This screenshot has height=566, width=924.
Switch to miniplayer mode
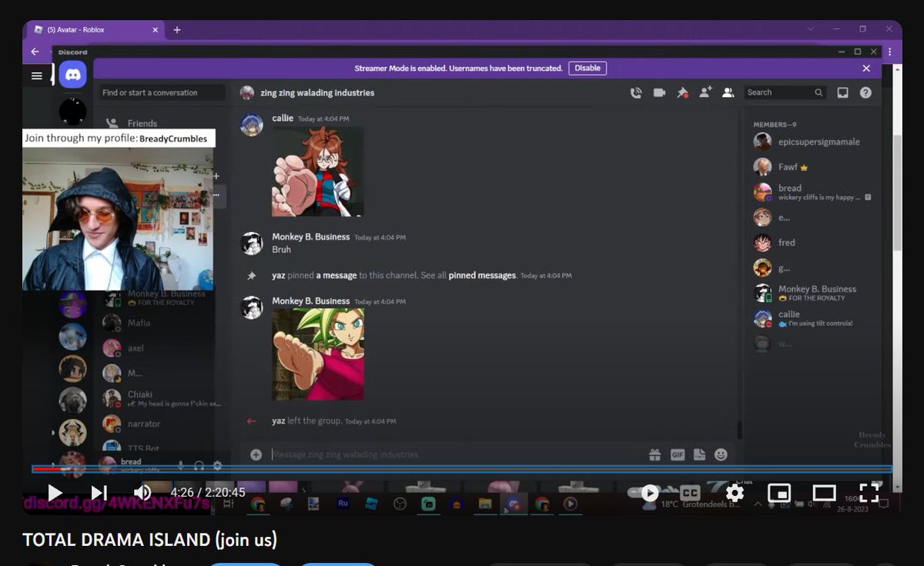tap(779, 493)
